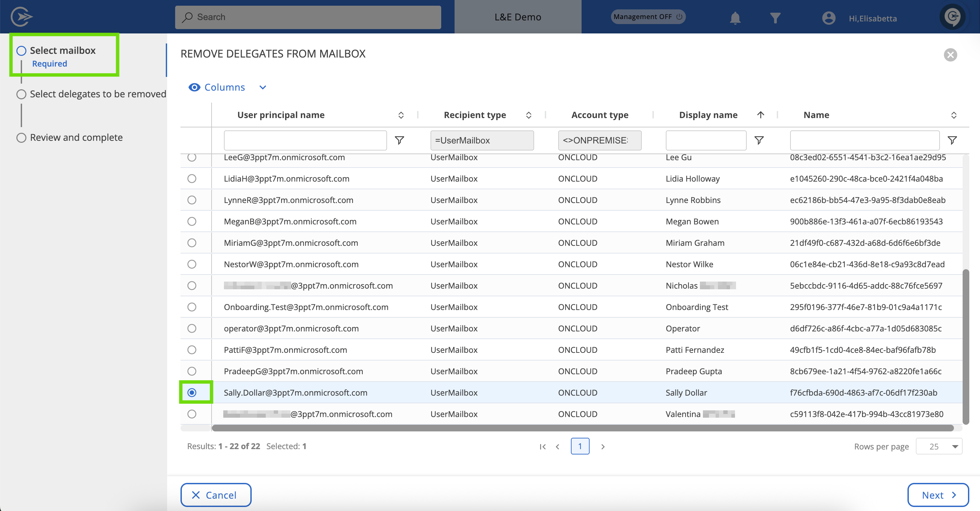The height and width of the screenshot is (511, 980).
Task: Sort by User principal name arrows
Action: [x=401, y=115]
